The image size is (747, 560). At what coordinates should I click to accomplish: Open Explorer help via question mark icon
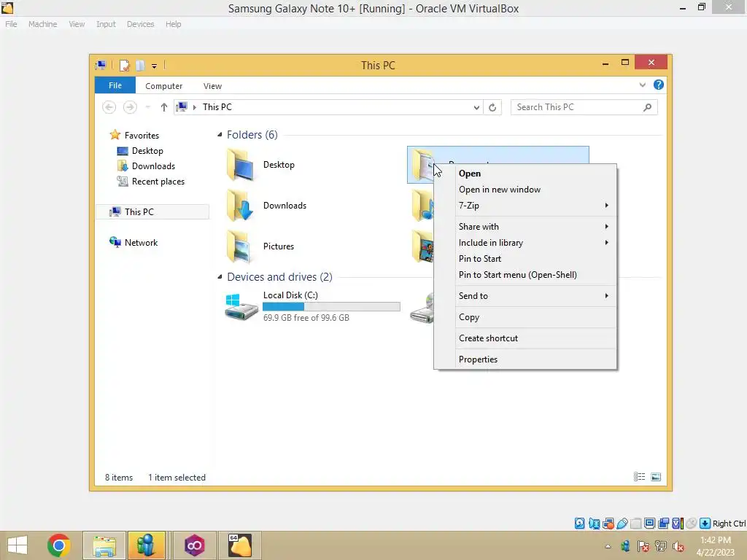[659, 85]
